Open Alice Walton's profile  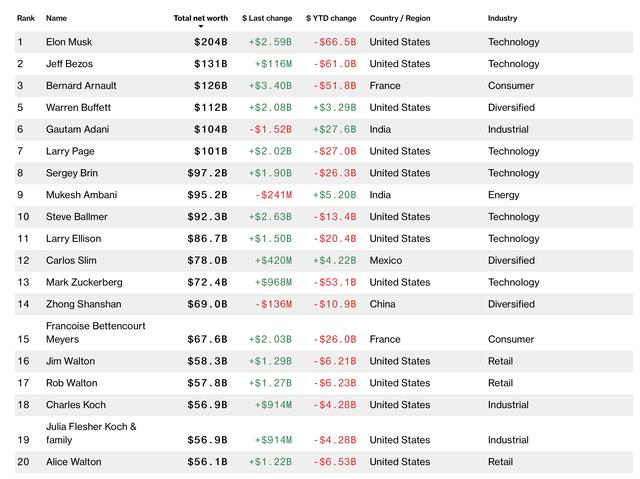pos(73,462)
